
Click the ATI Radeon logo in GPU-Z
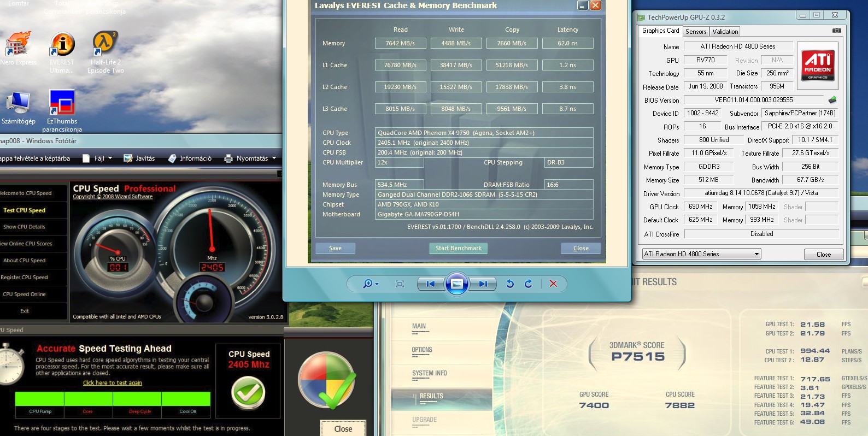tap(818, 66)
